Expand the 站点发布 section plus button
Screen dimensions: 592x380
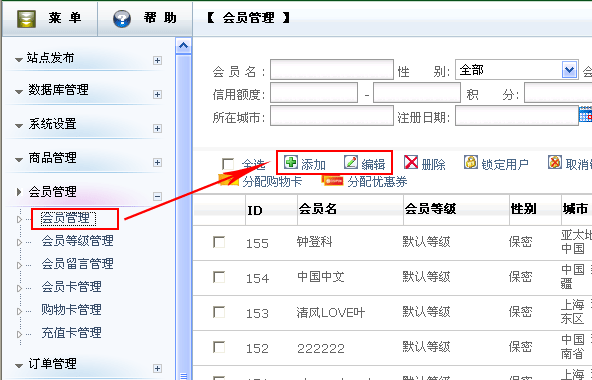pyautogui.click(x=157, y=60)
